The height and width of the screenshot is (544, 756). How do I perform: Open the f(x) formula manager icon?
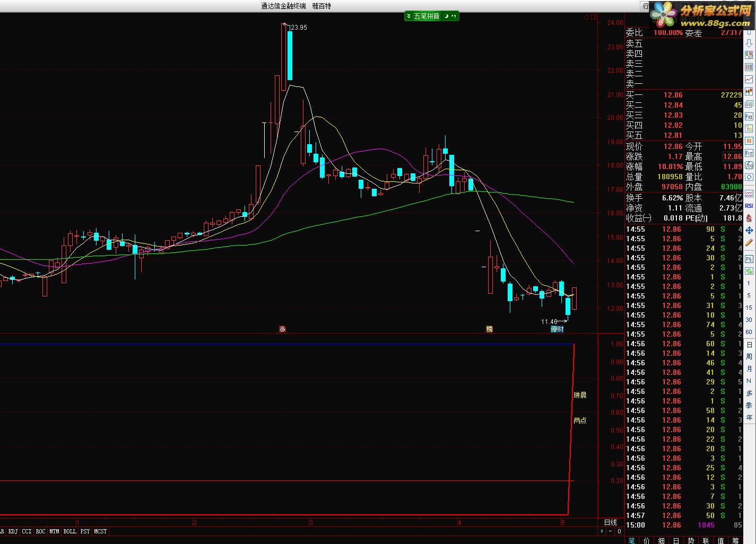click(x=749, y=165)
